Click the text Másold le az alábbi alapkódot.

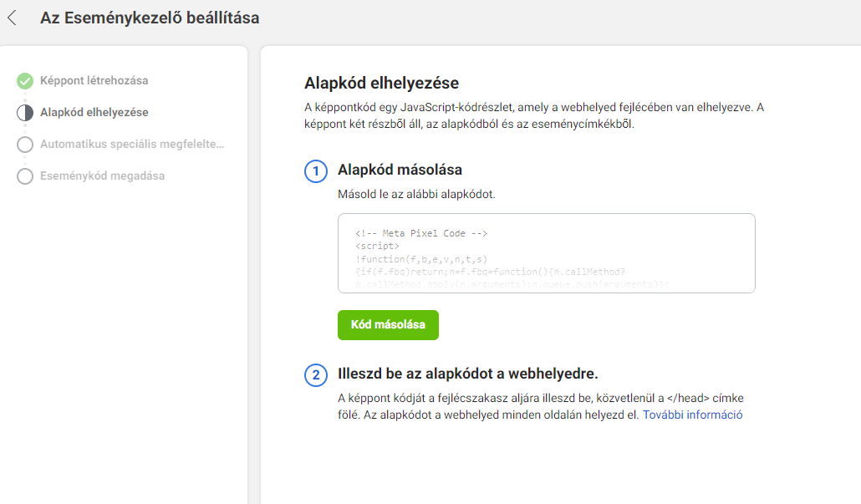[416, 195]
